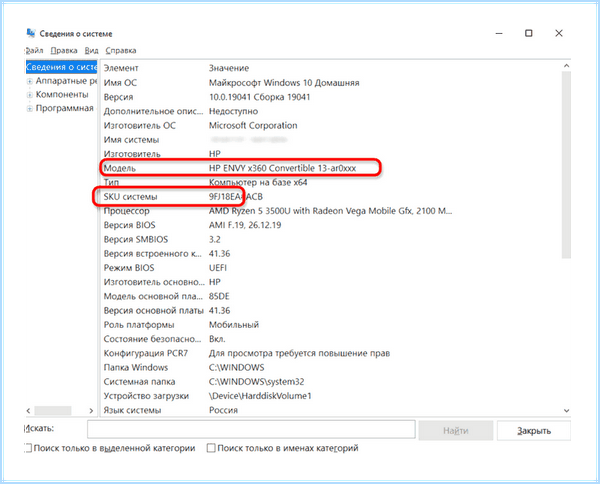The image size is (600, 484).
Task: Select the Папка Windows row
Action: click(331, 367)
